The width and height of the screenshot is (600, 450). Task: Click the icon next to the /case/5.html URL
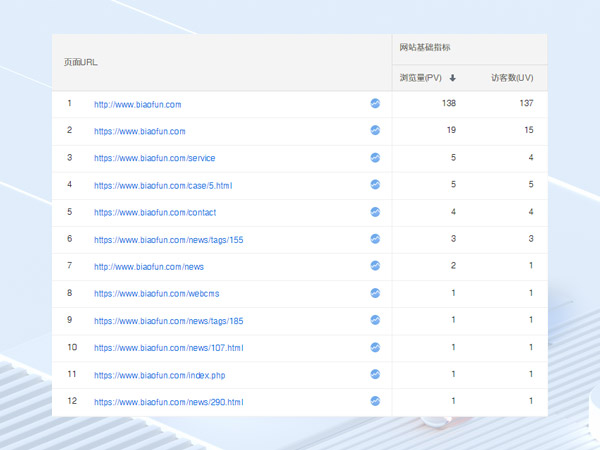[x=375, y=185]
